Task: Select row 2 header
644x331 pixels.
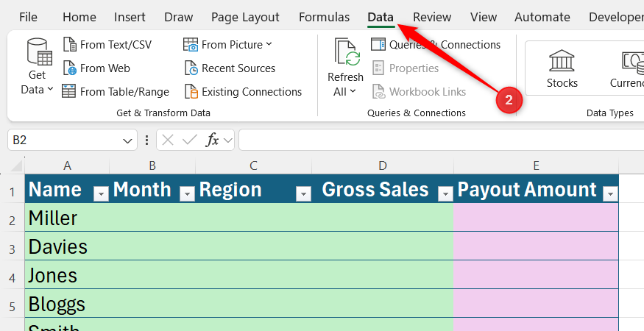Action: pyautogui.click(x=13, y=218)
